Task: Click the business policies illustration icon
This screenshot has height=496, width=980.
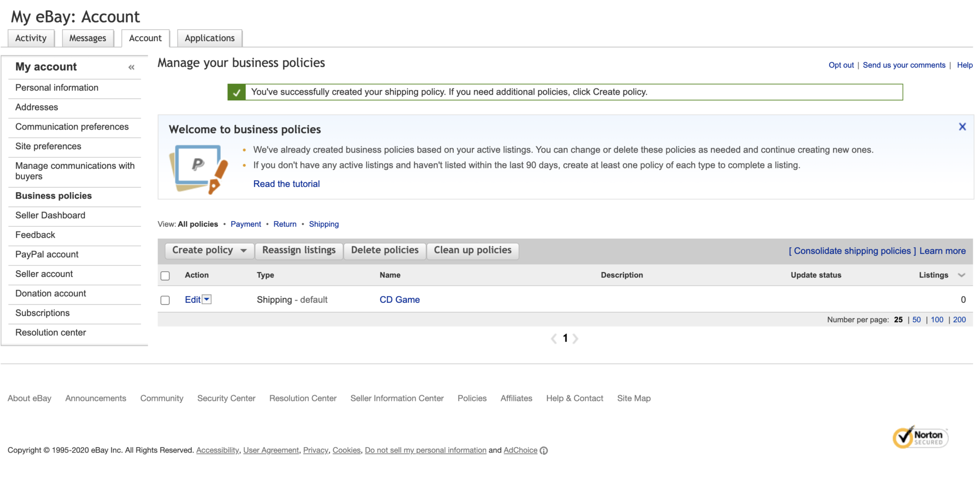Action: point(199,169)
